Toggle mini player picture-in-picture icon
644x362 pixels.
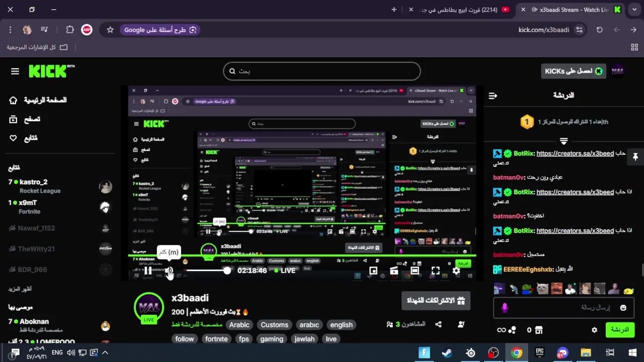[x=373, y=270]
